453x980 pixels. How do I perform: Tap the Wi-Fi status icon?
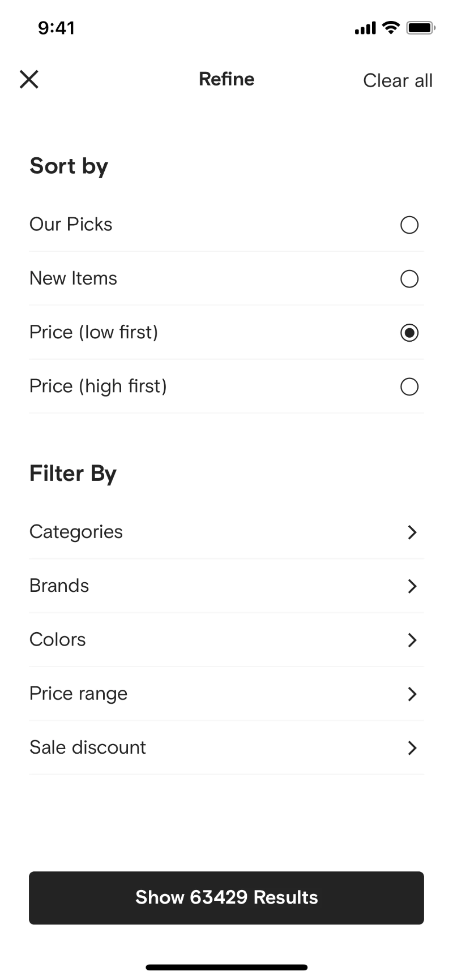(391, 27)
